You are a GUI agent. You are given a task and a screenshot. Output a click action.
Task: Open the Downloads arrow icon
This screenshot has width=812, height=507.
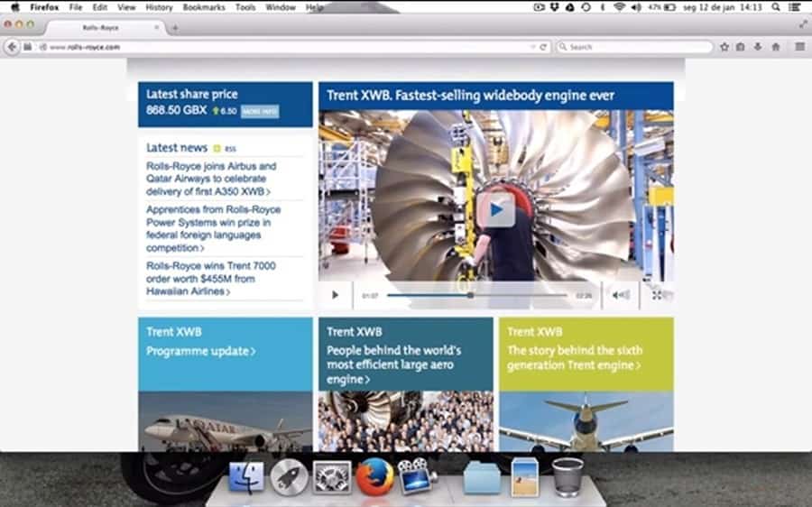[758, 47]
